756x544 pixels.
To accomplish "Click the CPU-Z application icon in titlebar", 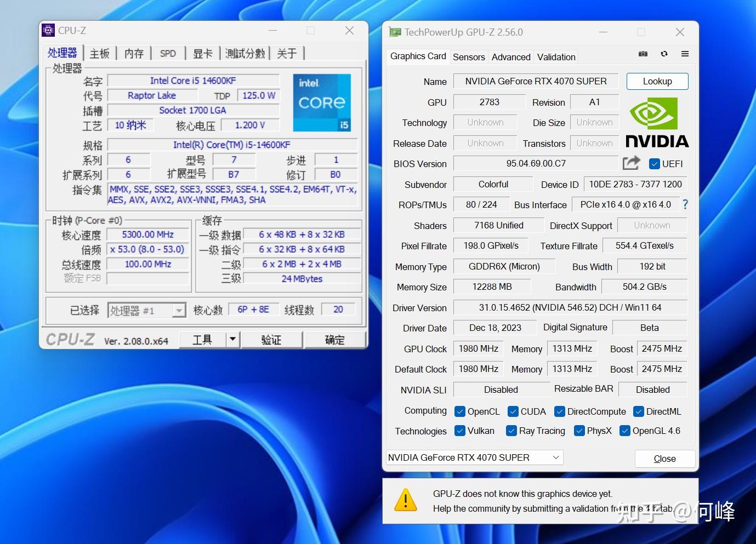I will point(48,30).
